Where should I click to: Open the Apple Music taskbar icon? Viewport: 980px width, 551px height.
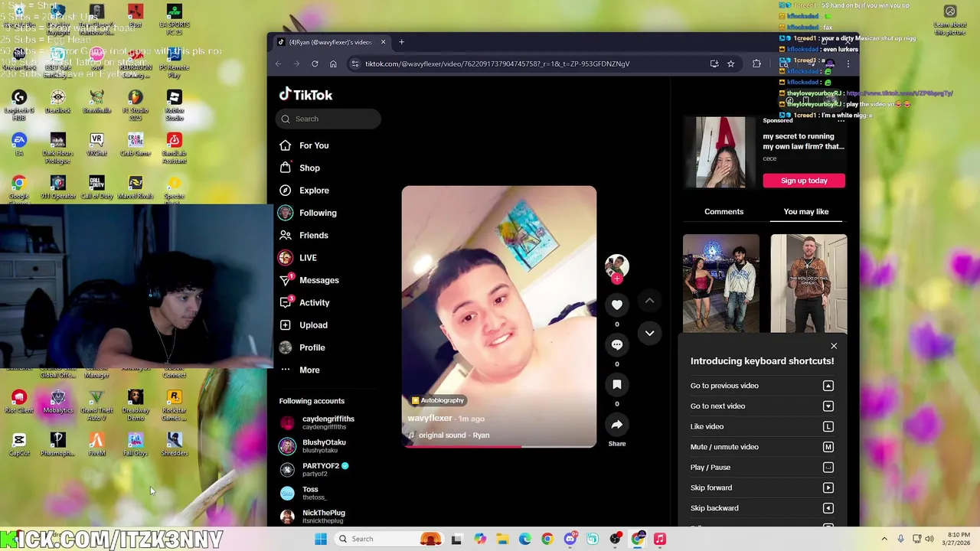pyautogui.click(x=660, y=539)
